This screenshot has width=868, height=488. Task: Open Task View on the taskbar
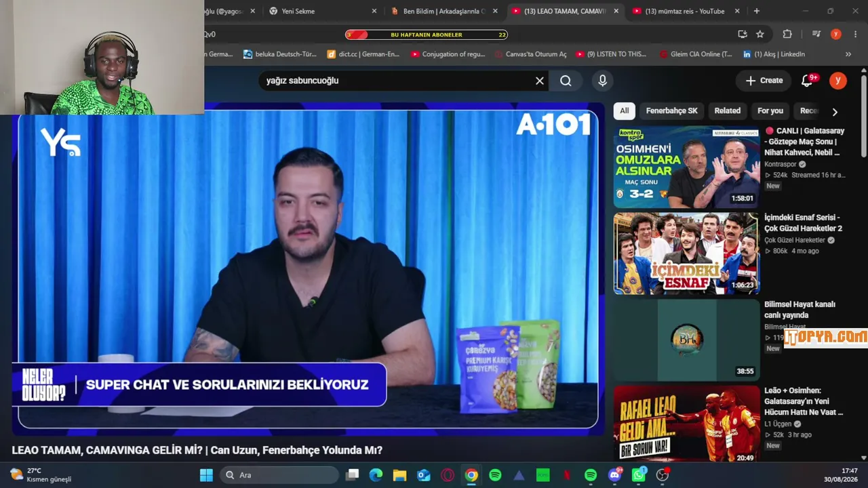point(352,475)
